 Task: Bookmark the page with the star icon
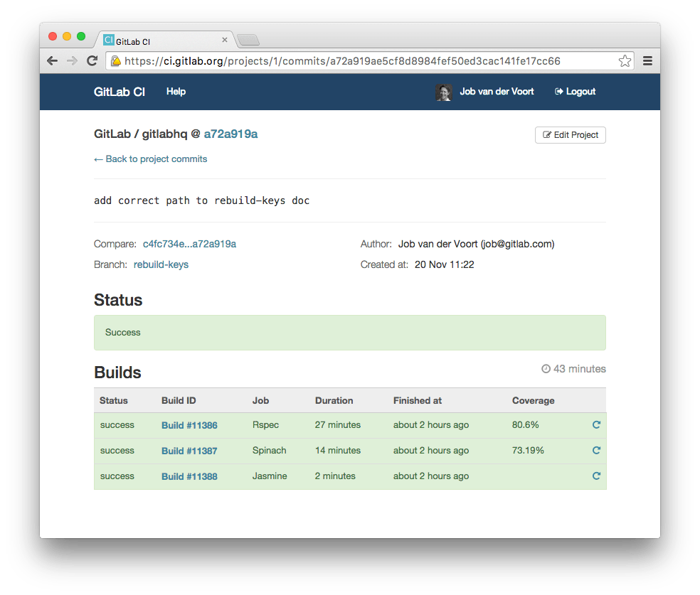[x=625, y=60]
